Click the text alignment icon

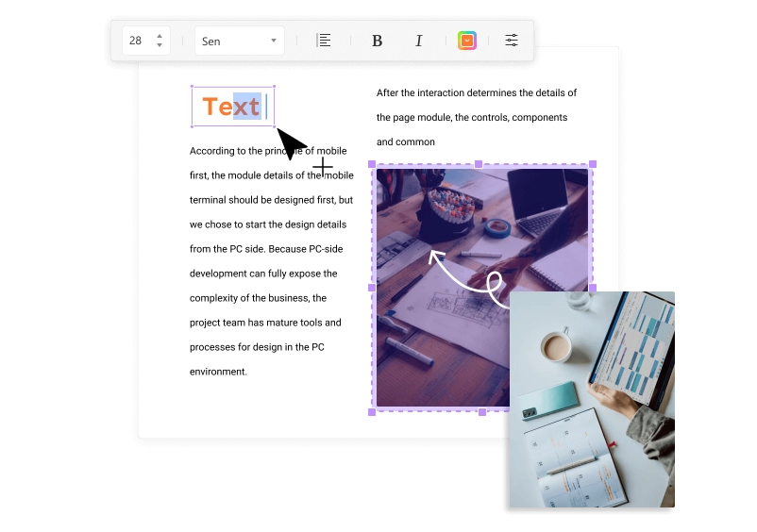(x=324, y=41)
